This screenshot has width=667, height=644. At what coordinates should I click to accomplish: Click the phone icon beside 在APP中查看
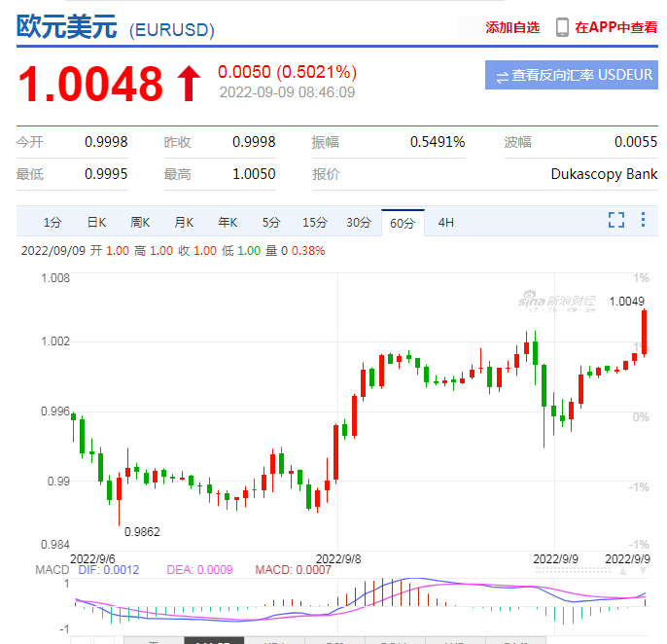coord(562,27)
